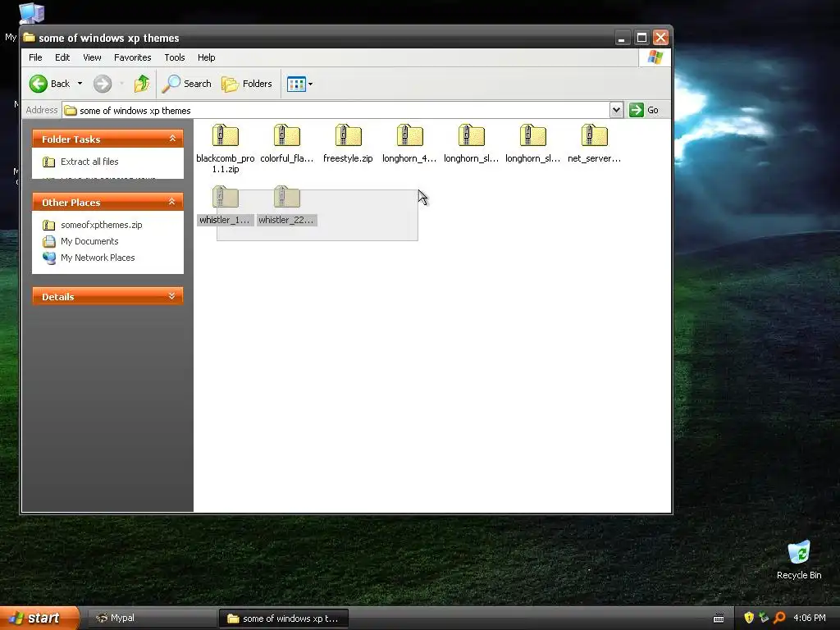Click Extract all files link
Screen dimensions: 840x630
click(x=89, y=162)
